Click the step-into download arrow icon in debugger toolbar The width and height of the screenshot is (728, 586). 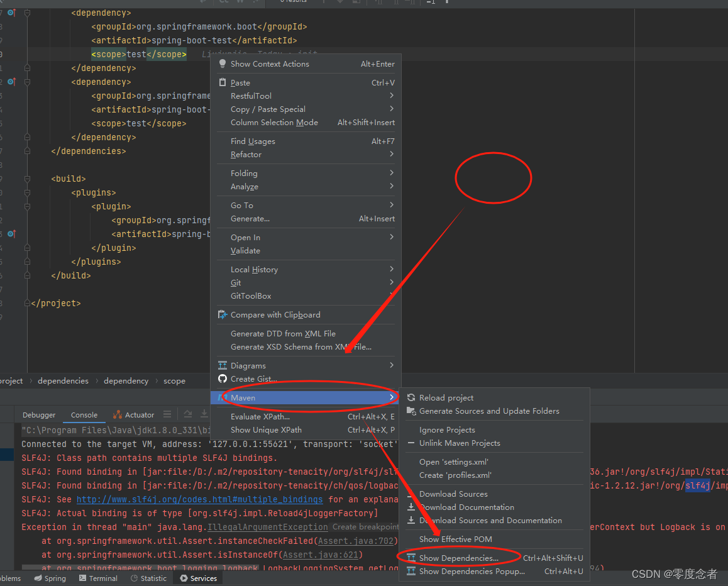204,414
